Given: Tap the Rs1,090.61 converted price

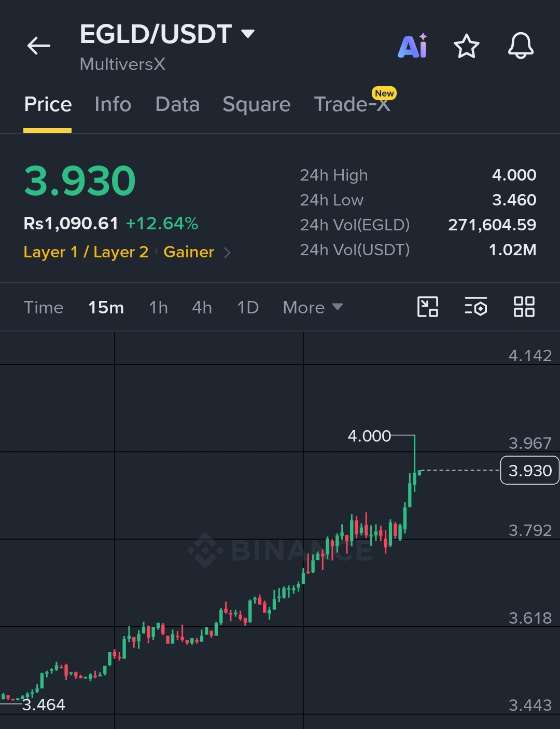Looking at the screenshot, I should tap(71, 224).
